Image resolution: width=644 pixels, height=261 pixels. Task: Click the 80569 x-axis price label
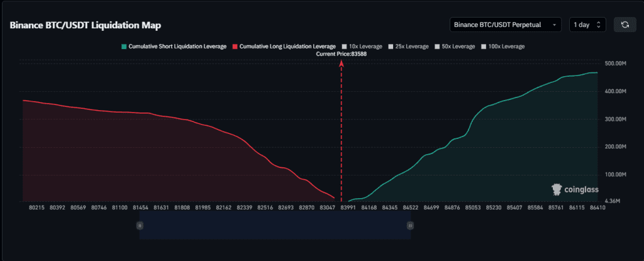click(x=77, y=208)
